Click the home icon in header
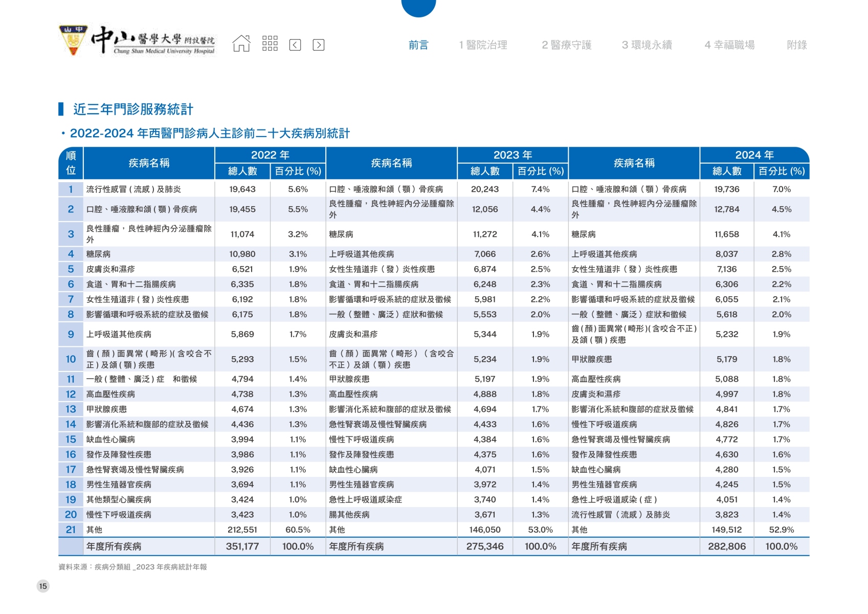 [241, 44]
